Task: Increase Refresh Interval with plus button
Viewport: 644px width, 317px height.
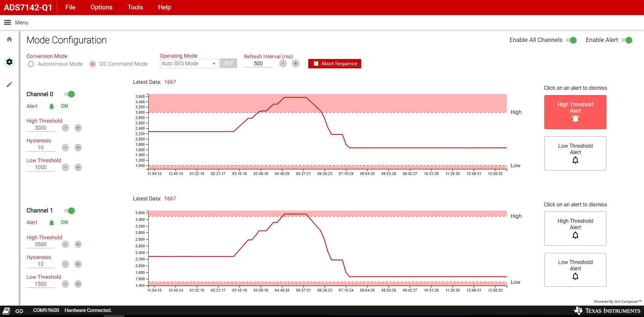Action: pos(296,64)
